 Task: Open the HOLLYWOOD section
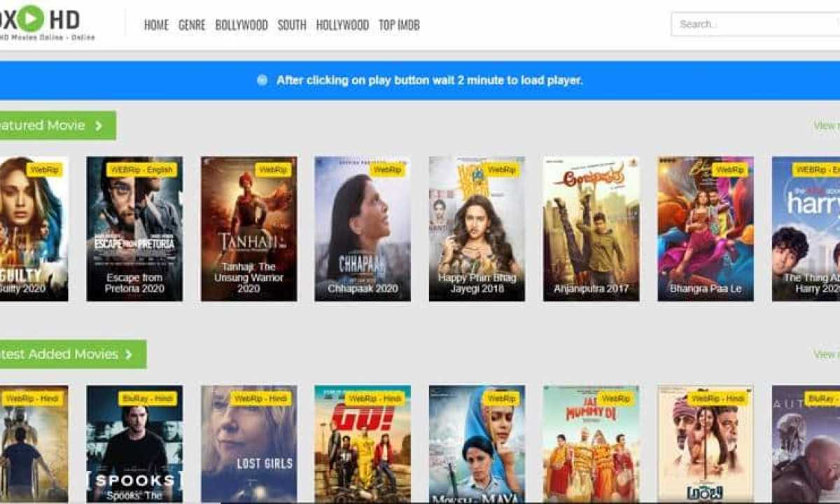pos(342,25)
